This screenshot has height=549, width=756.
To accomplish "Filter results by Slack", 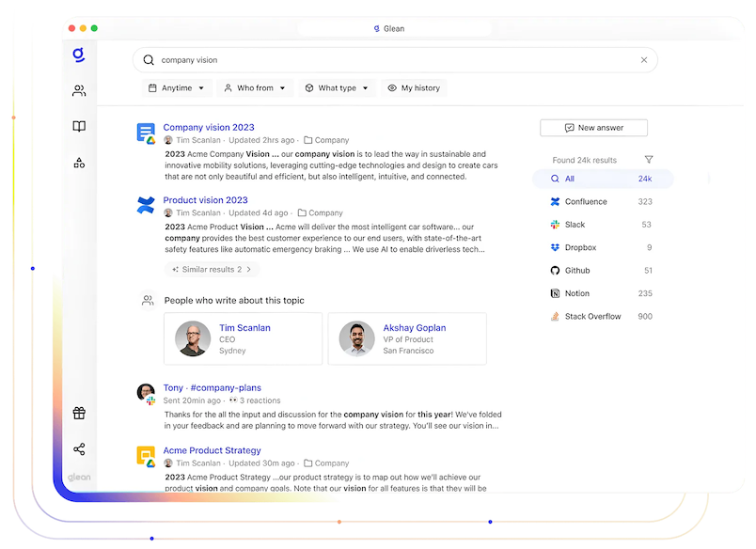I will [603, 225].
